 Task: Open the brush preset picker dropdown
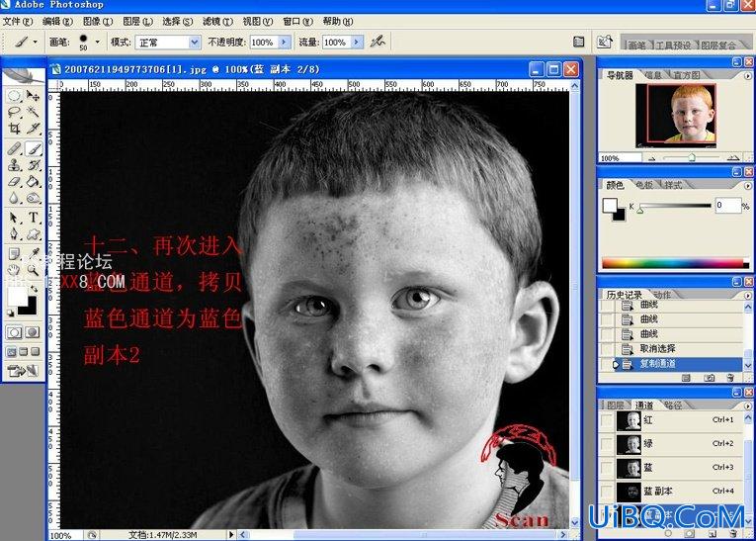pyautogui.click(x=98, y=42)
